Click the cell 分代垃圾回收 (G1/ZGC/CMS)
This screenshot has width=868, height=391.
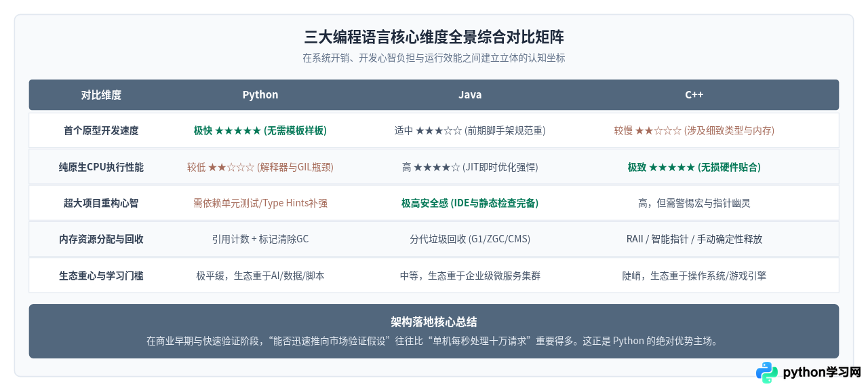point(470,239)
